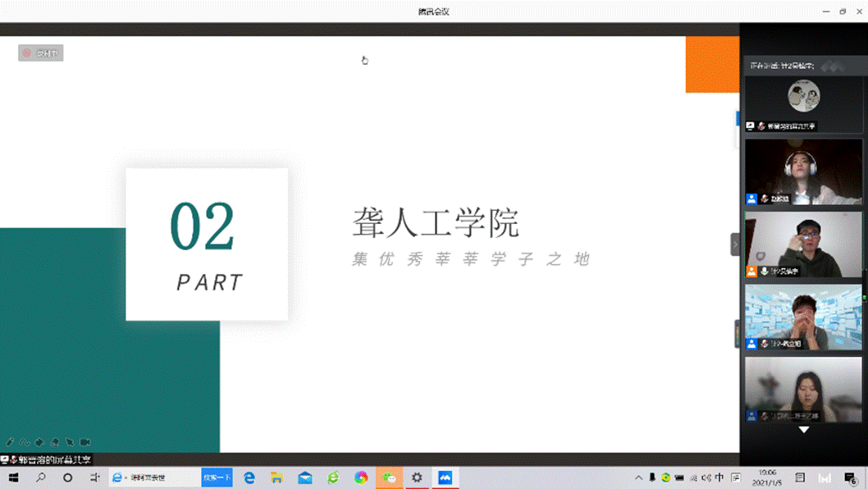Expand hidden system tray icons
The height and width of the screenshot is (489, 868).
point(638,478)
